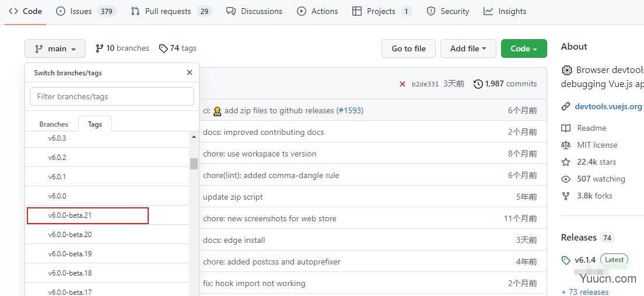Open the Insights tab

pyautogui.click(x=505, y=12)
